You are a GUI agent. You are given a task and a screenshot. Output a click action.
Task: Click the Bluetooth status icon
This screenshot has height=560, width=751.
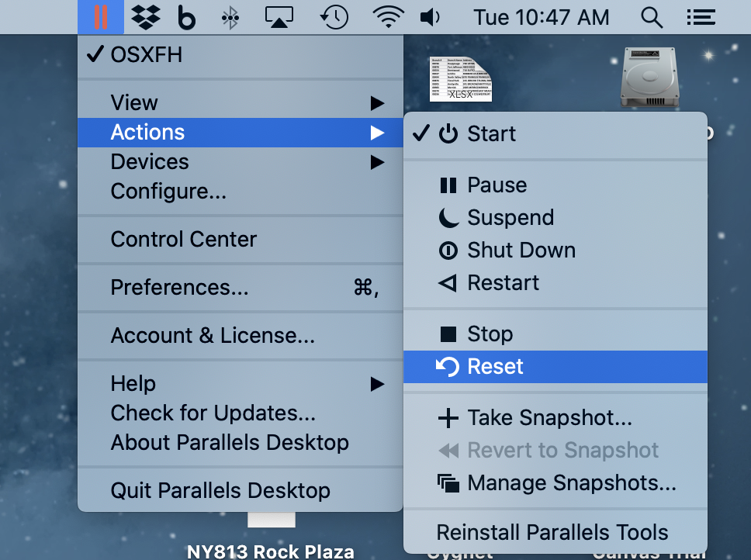(x=230, y=18)
